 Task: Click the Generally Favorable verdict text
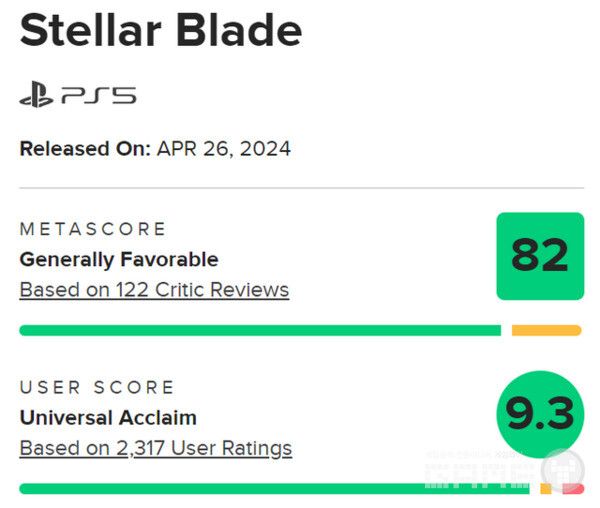[119, 259]
